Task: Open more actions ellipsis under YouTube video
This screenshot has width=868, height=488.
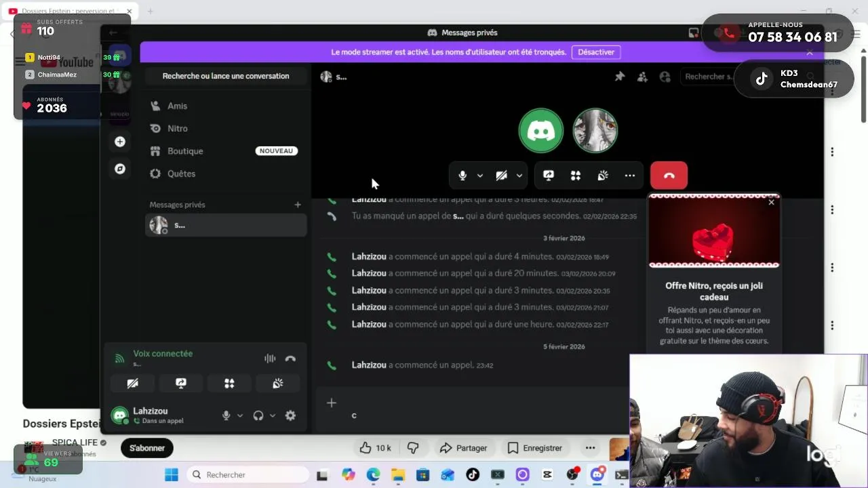Action: [590, 448]
